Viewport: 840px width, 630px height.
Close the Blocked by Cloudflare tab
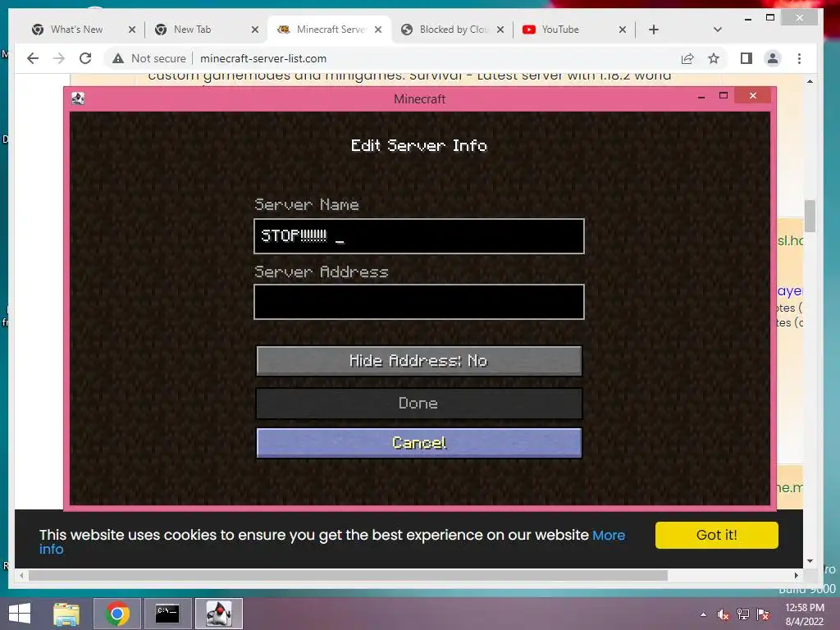(500, 30)
